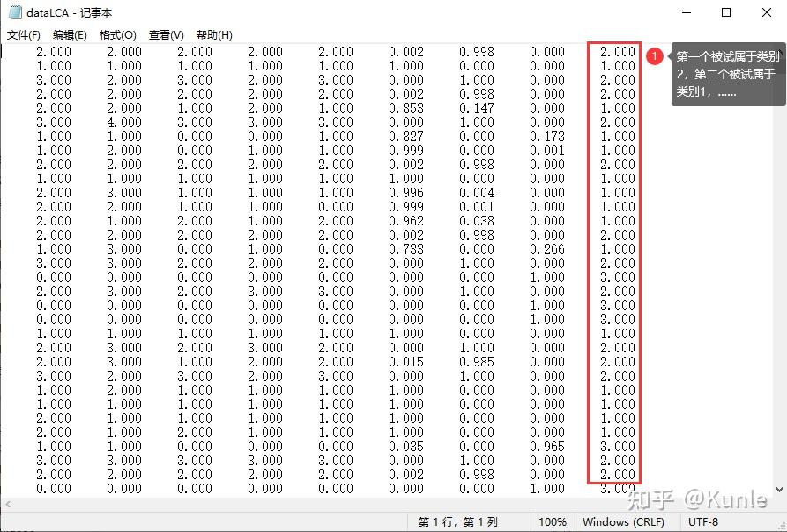Viewport: 787px width, 532px height.
Task: Open the 查看(V) menu
Action: click(x=163, y=34)
